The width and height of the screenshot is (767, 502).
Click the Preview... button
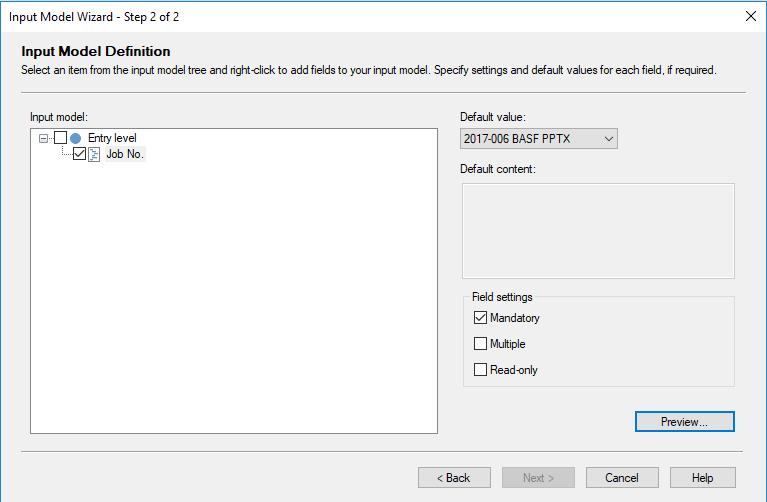pyautogui.click(x=684, y=422)
